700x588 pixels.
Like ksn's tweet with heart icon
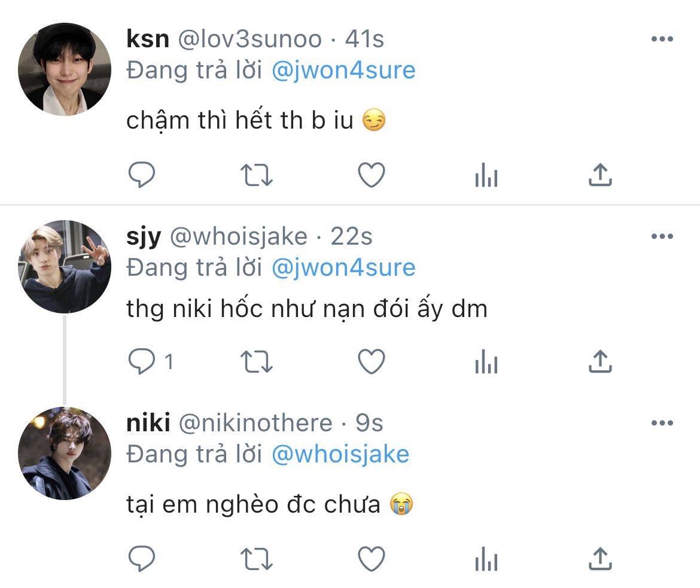[372, 175]
